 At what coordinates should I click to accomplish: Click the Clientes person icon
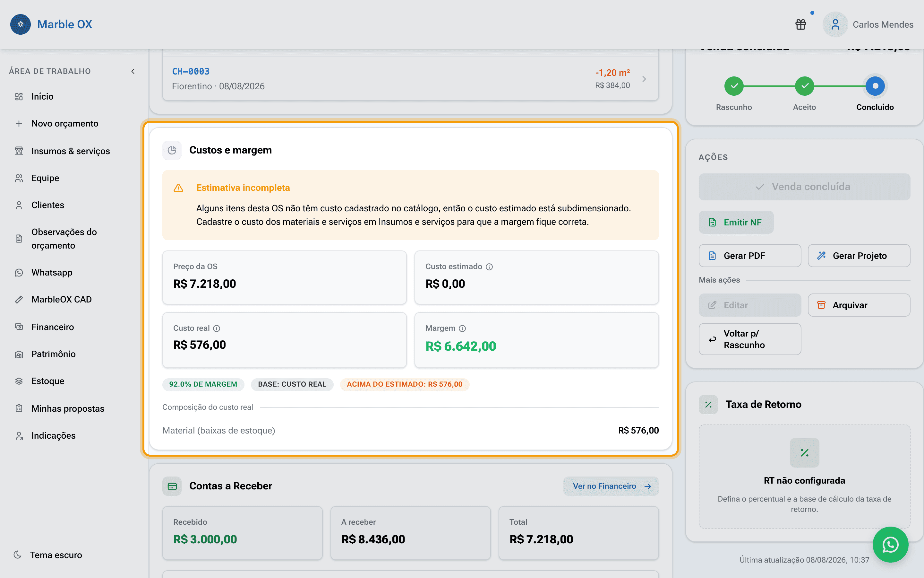point(19,205)
